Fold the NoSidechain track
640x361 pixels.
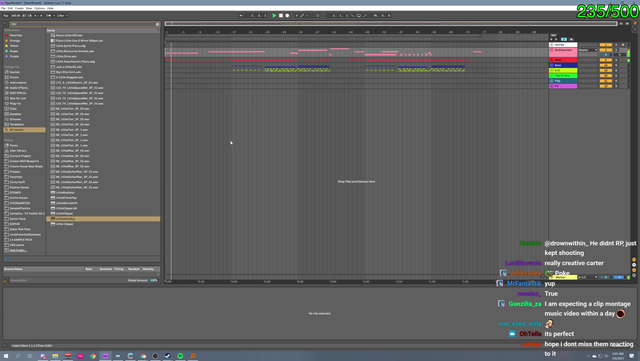pos(552,50)
